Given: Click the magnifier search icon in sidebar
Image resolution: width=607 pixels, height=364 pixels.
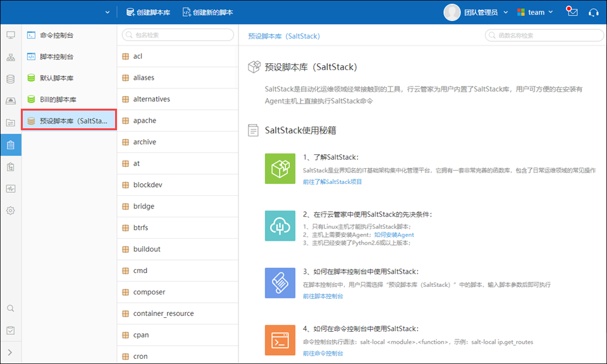Looking at the screenshot, I should (11, 308).
